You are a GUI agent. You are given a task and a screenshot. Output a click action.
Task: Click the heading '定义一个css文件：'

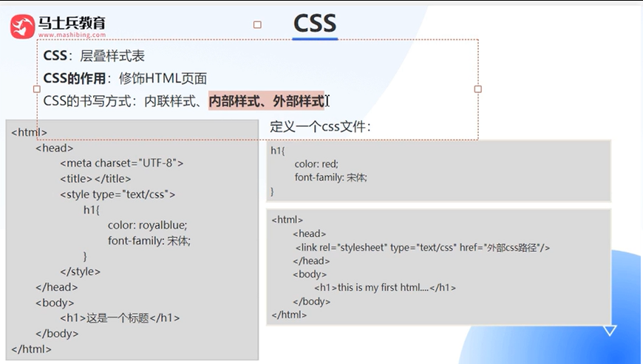320,126
